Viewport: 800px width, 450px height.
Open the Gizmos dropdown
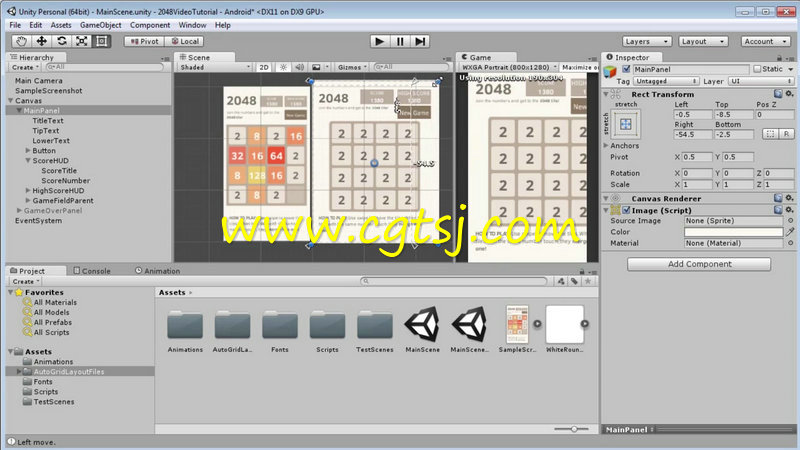pyautogui.click(x=352, y=67)
